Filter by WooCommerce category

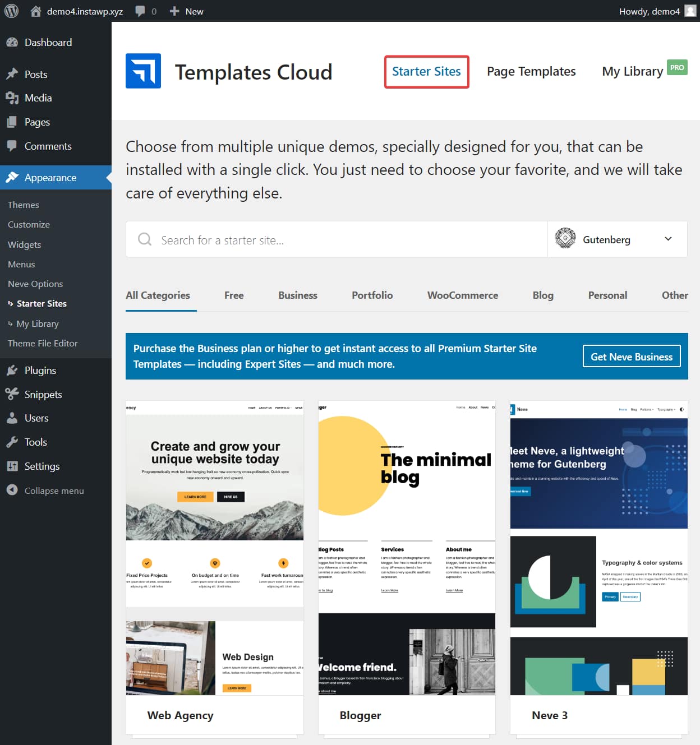(x=462, y=295)
